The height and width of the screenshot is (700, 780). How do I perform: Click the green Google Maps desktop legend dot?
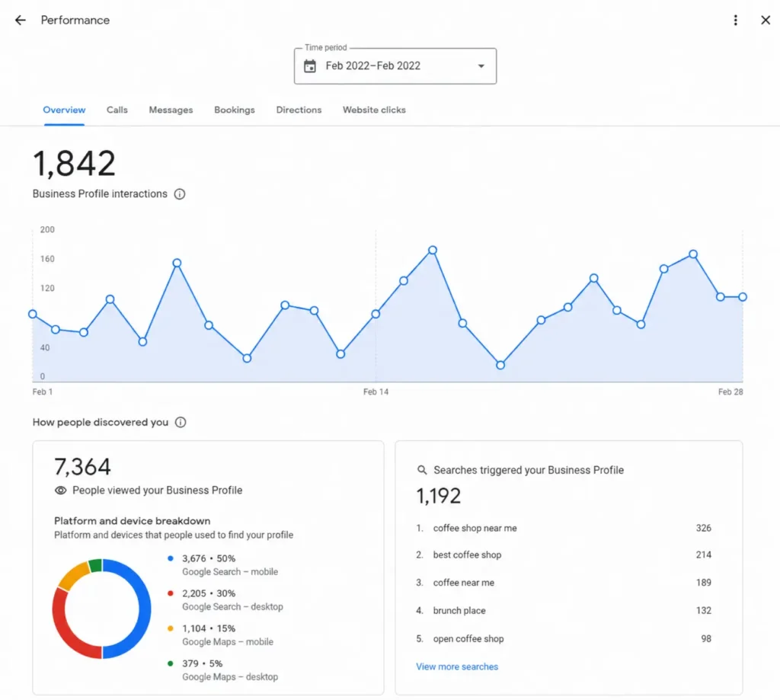click(171, 663)
